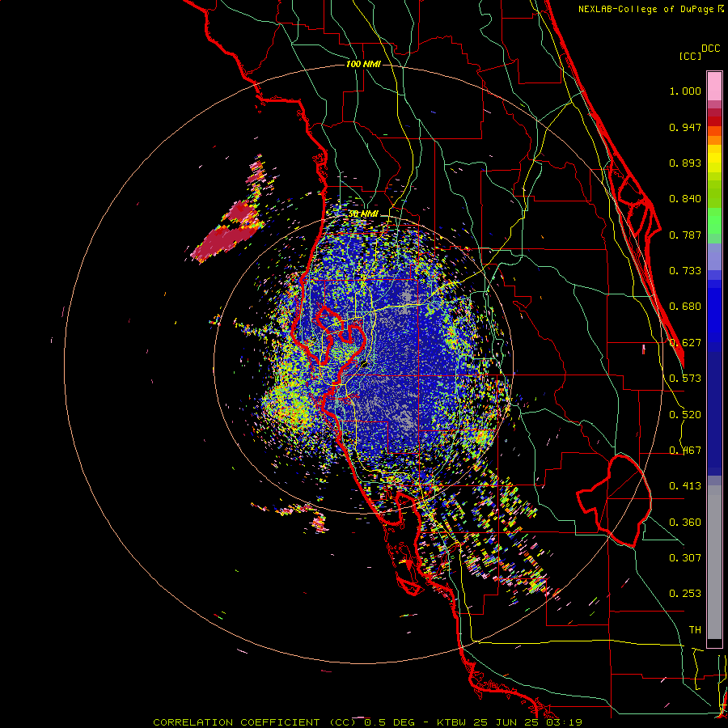The height and width of the screenshot is (728, 728).
Task: Pick the orange color bar segment
Action: coord(714,140)
